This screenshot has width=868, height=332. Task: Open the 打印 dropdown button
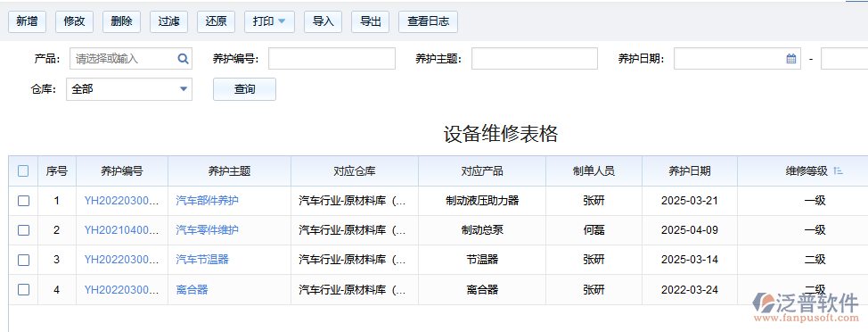(x=270, y=21)
